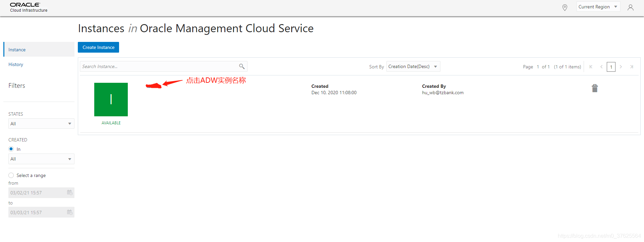Click the green AVAILABLE instance tile
This screenshot has width=644, height=242.
click(111, 100)
